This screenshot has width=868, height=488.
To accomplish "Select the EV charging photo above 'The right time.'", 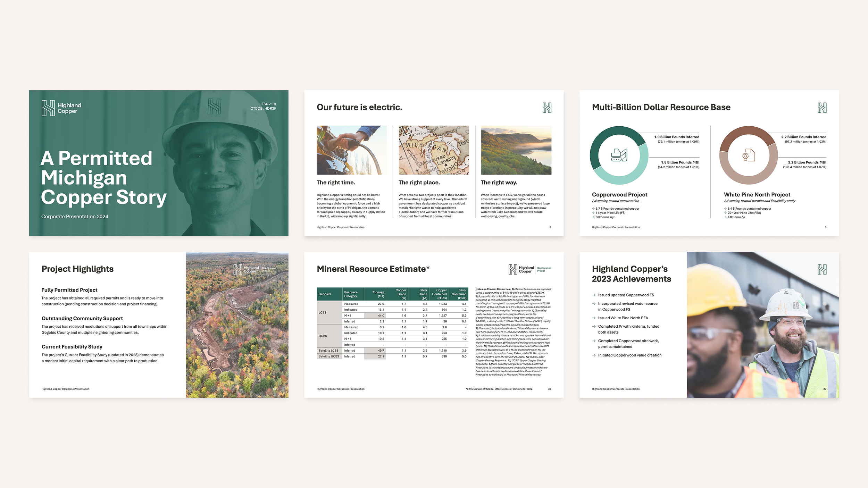I will pos(351,150).
